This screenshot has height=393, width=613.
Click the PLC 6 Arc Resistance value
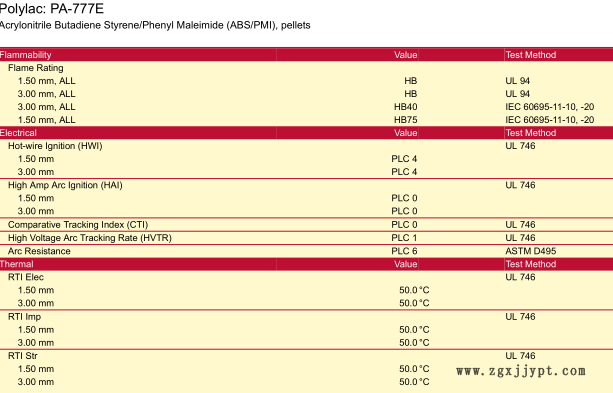pyautogui.click(x=404, y=251)
